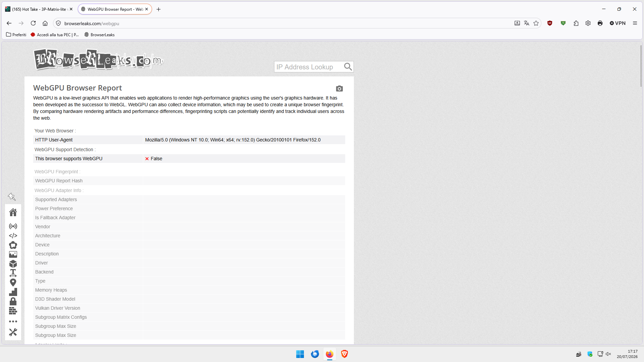Open the taskbar clock and date
The height and width of the screenshot is (362, 644).
tap(627, 354)
